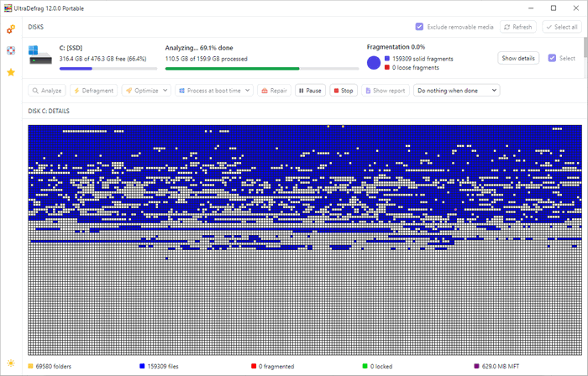This screenshot has height=376, width=588.
Task: Click the lifebuoy help icon in sidebar
Action: pyautogui.click(x=11, y=50)
